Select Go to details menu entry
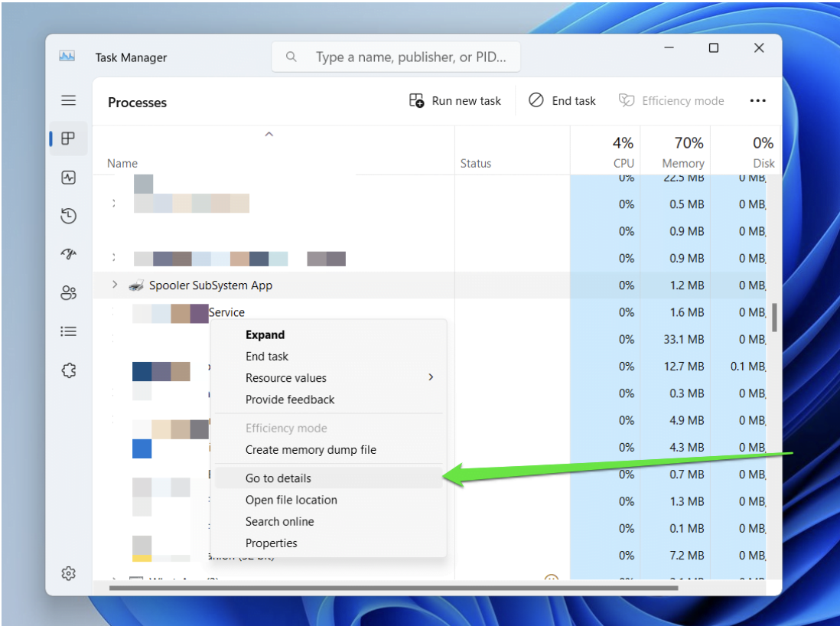Image resolution: width=840 pixels, height=626 pixels. point(278,478)
